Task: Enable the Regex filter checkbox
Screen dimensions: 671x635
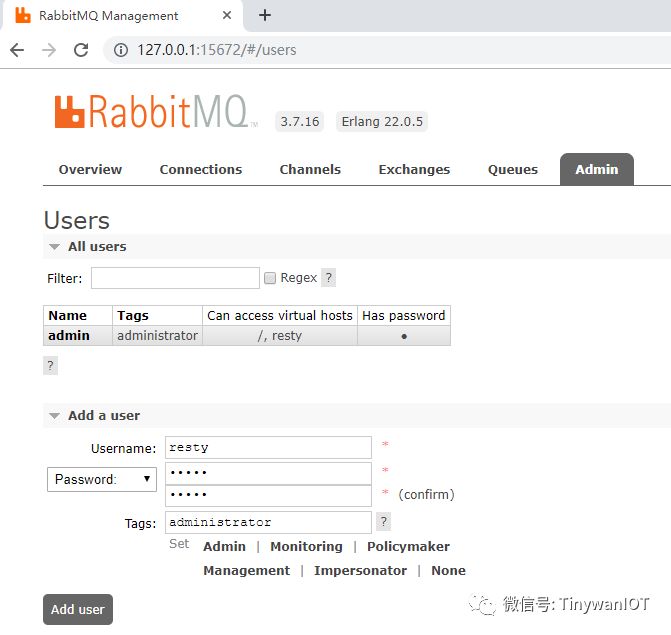Action: click(x=270, y=278)
